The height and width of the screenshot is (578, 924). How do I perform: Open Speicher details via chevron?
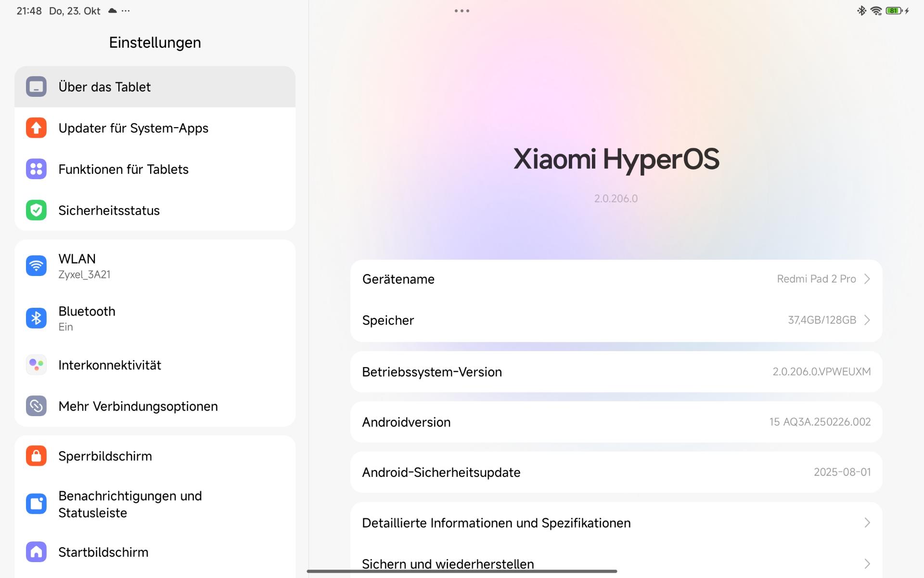[x=867, y=320]
